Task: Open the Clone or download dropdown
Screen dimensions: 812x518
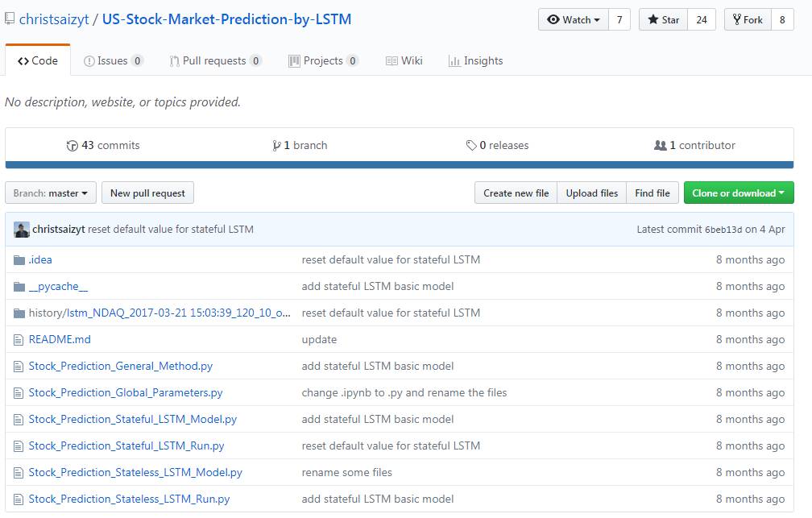Action: click(738, 193)
